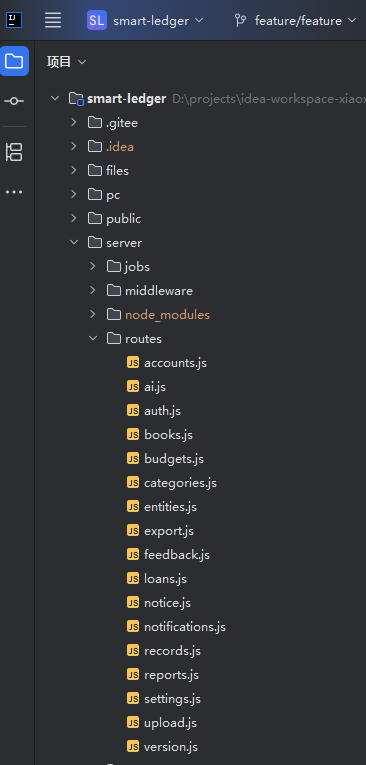The height and width of the screenshot is (765, 366).
Task: Expand the files folder chevron
Action: [74, 170]
